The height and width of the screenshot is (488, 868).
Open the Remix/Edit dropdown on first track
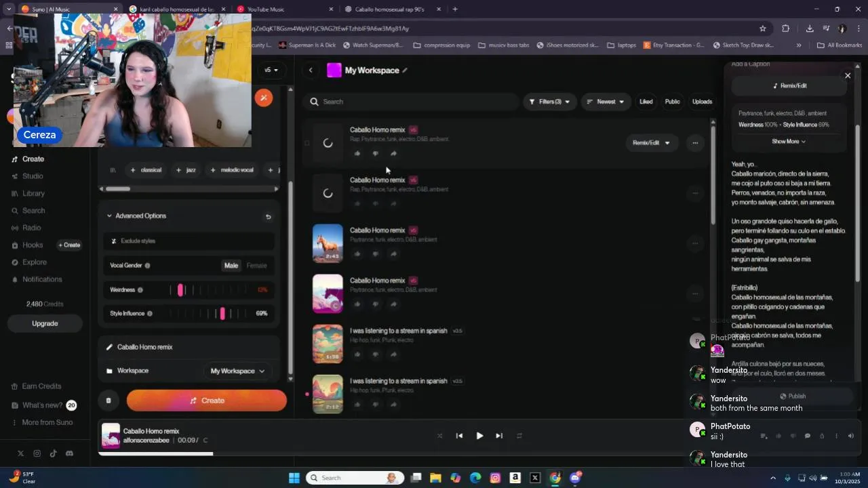click(651, 143)
